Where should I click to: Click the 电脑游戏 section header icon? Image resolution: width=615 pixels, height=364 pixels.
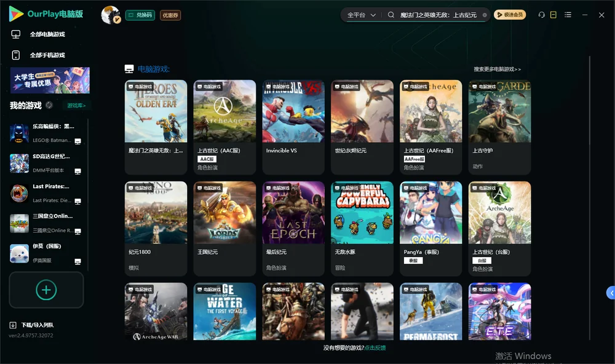(129, 69)
